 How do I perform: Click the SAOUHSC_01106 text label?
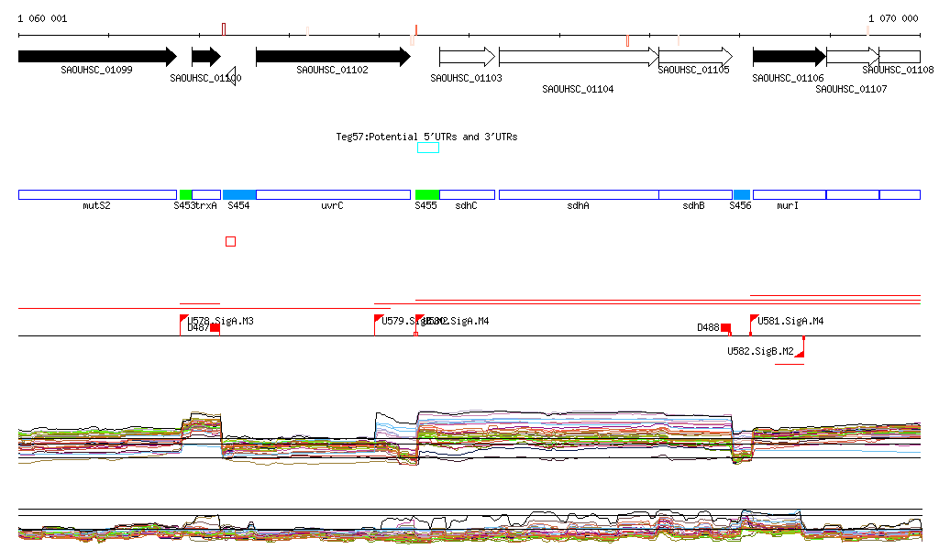pos(788,79)
